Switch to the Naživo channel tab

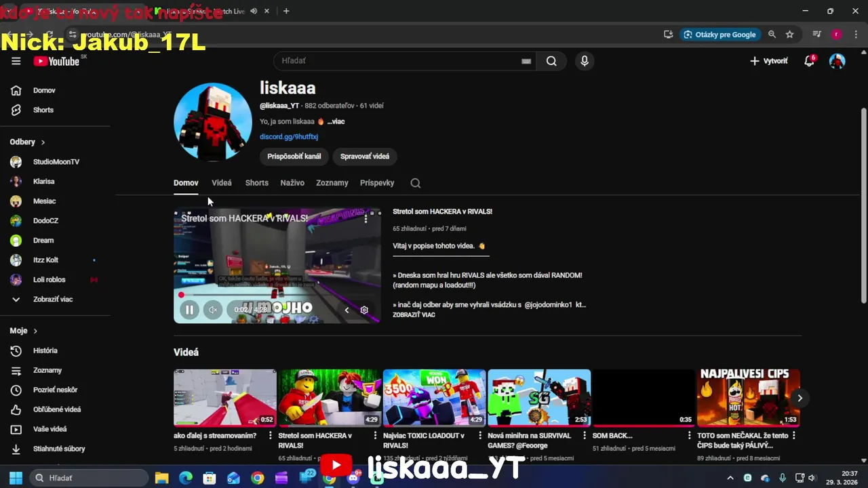coord(292,183)
